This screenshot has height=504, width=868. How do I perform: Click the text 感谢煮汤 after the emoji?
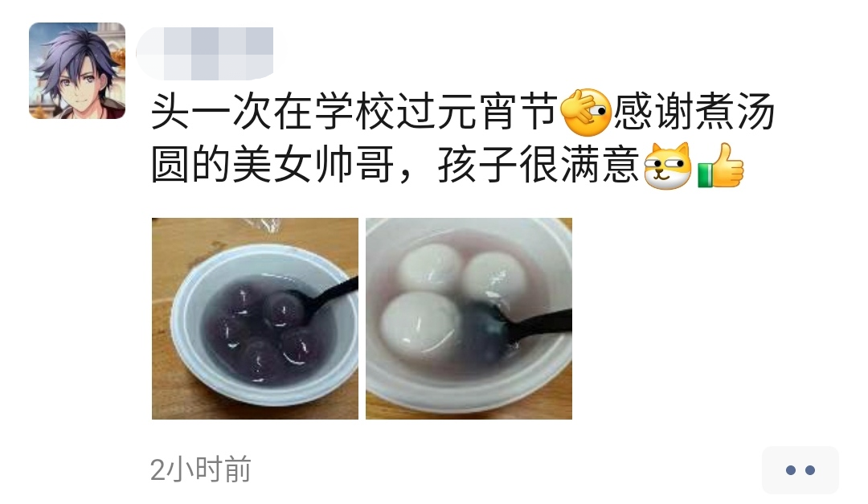[694, 113]
